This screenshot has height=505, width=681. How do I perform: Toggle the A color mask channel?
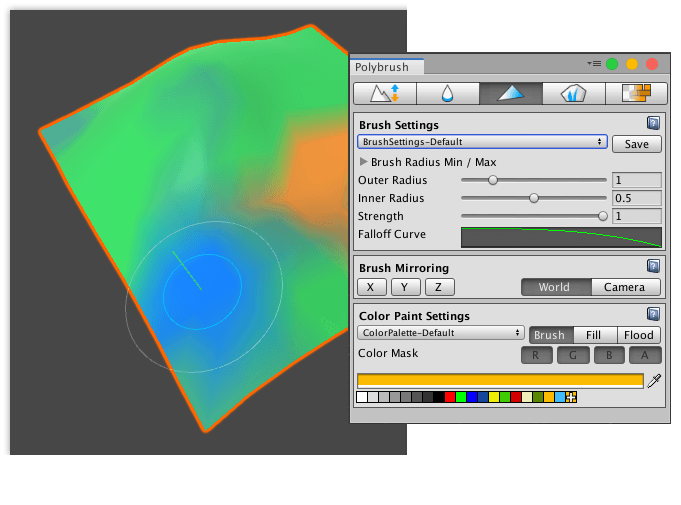(645, 355)
